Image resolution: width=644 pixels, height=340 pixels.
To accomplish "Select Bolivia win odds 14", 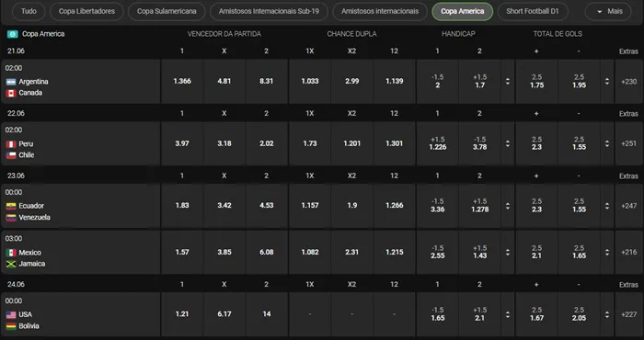I will click(267, 314).
